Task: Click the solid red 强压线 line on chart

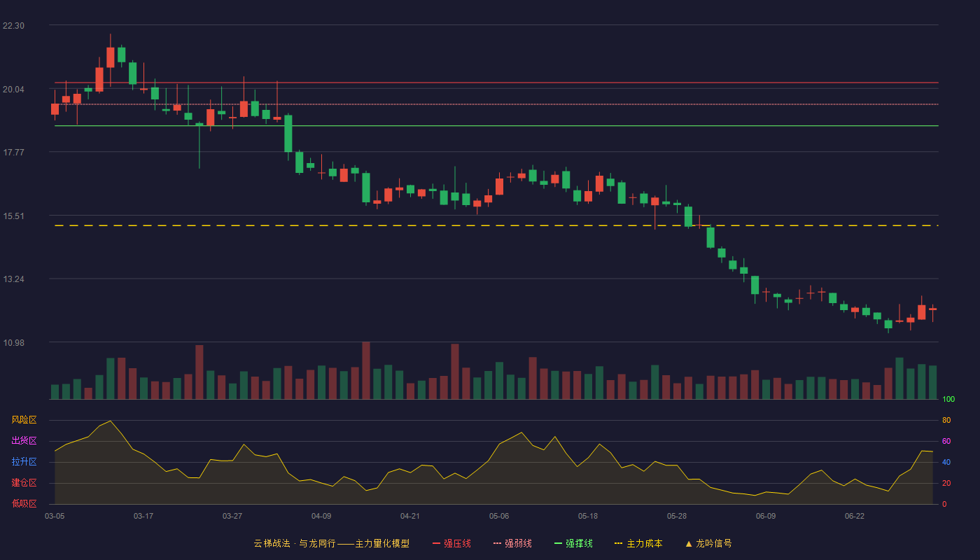Action: 496,83
